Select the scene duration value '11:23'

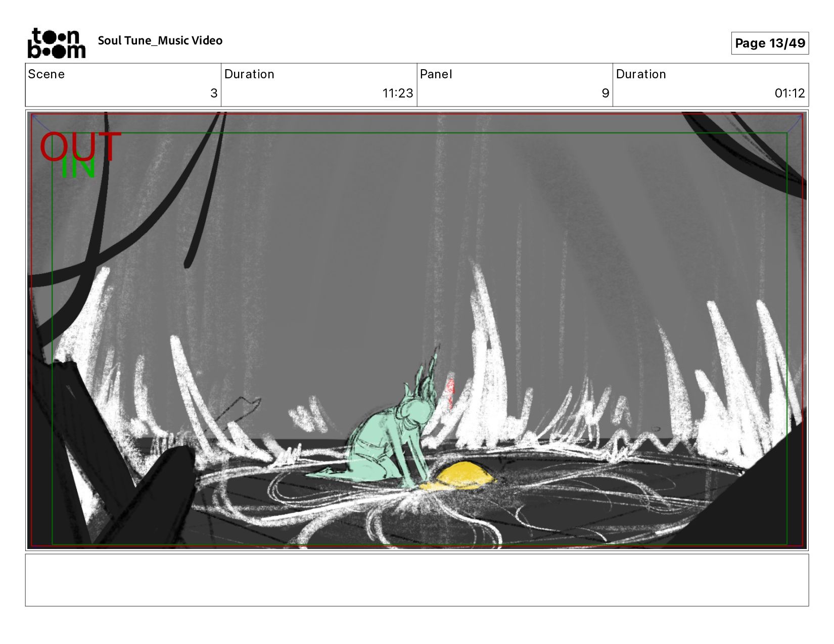click(x=398, y=93)
